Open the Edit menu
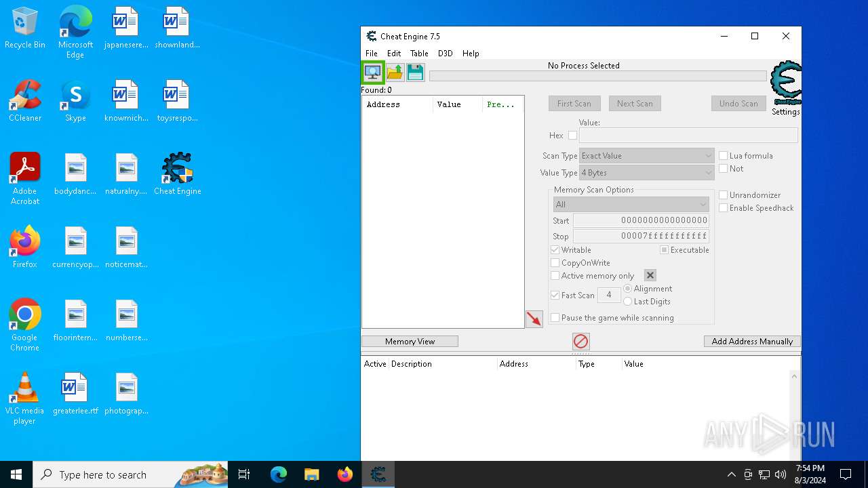Viewport: 868px width, 488px height. 394,54
